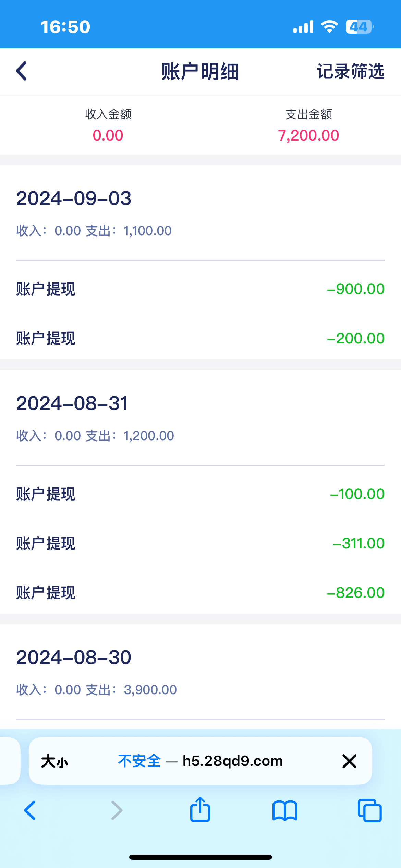Tap Safari forward arrow
401x868 pixels.
click(x=117, y=810)
